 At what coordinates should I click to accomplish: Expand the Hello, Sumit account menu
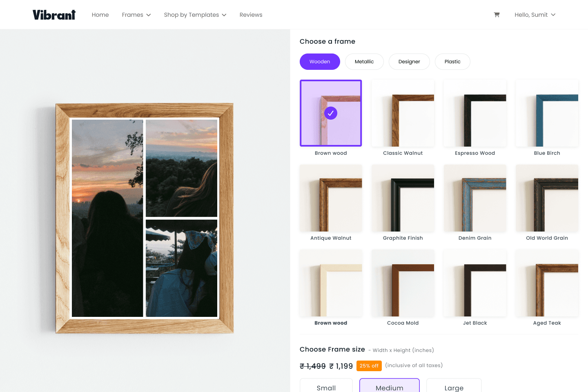coord(535,15)
